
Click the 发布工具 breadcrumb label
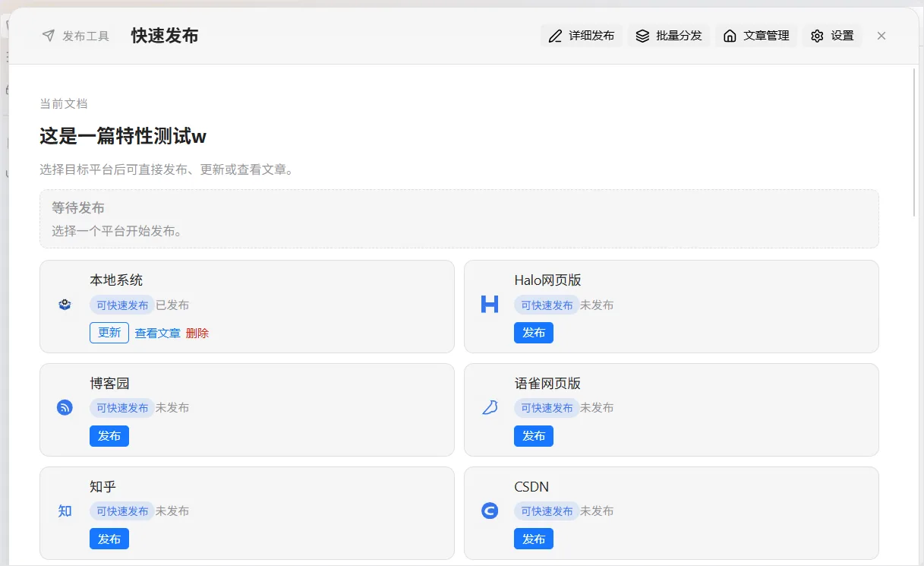tap(86, 36)
